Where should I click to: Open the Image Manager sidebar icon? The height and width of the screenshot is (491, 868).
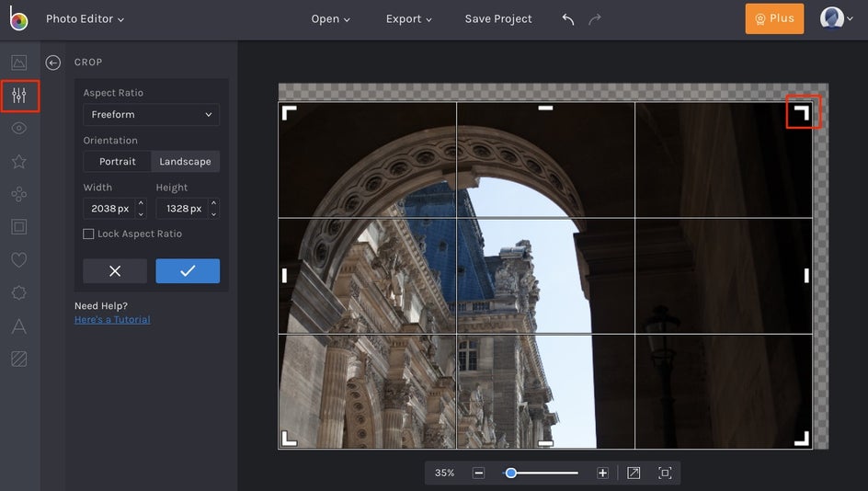click(x=19, y=63)
